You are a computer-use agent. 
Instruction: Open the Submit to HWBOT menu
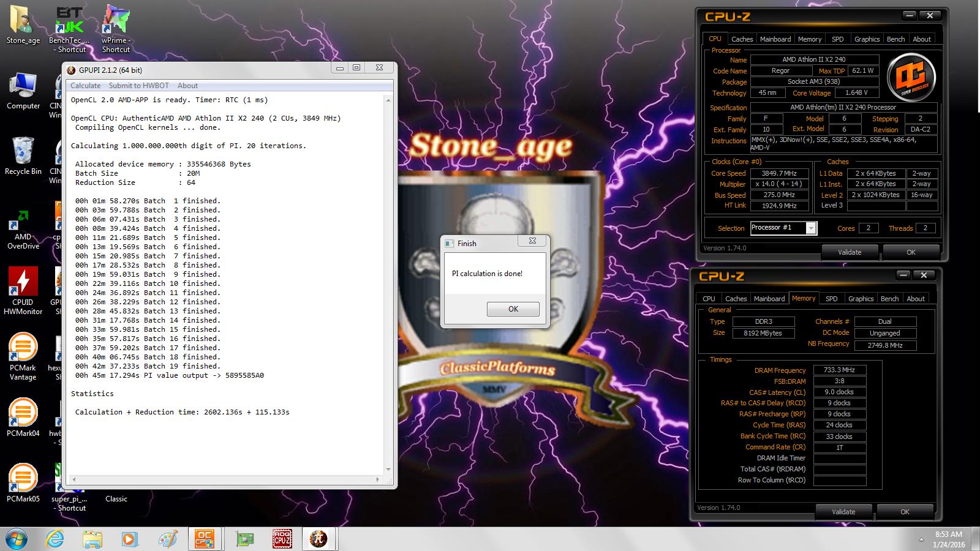click(x=138, y=86)
